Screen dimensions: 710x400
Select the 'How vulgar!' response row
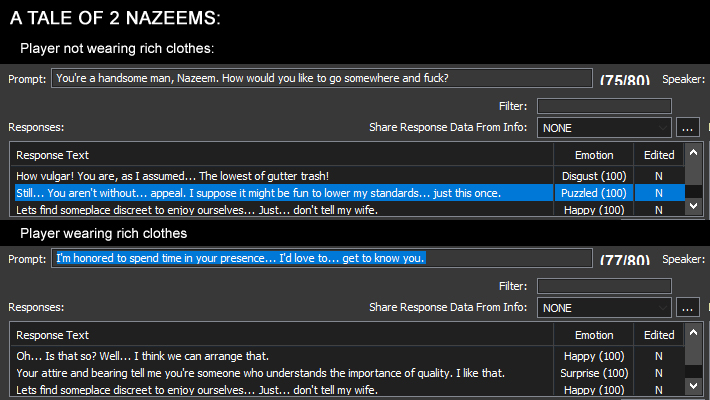tap(348, 176)
